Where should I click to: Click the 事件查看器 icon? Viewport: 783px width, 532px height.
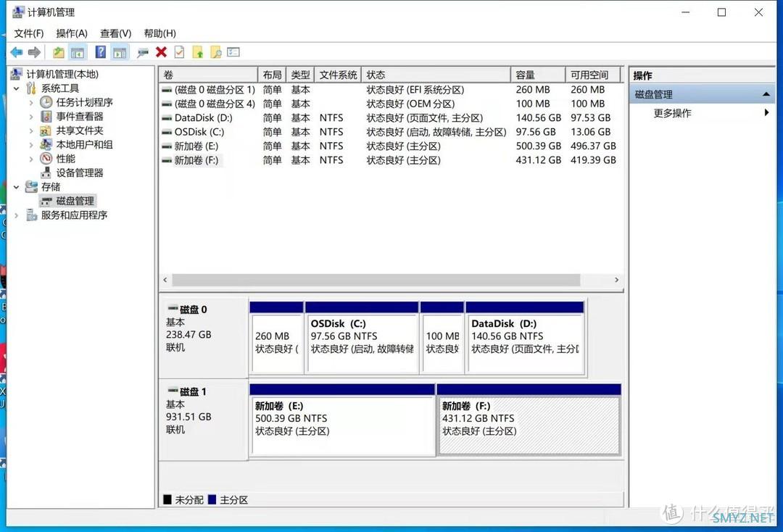pyautogui.click(x=46, y=116)
